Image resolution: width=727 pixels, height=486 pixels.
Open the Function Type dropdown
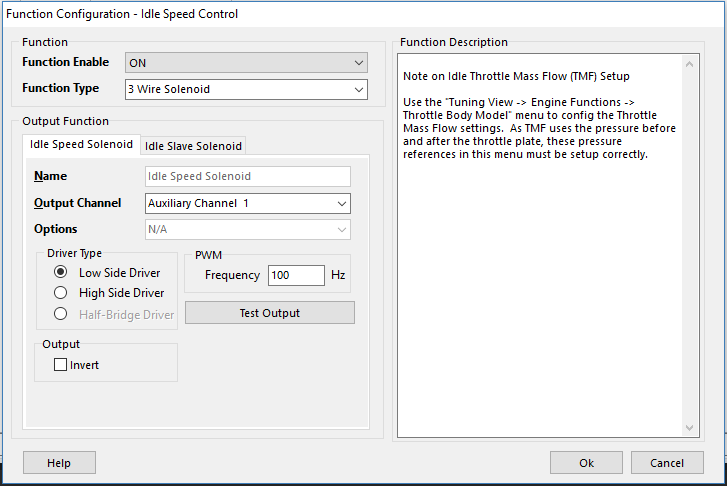[246, 89]
